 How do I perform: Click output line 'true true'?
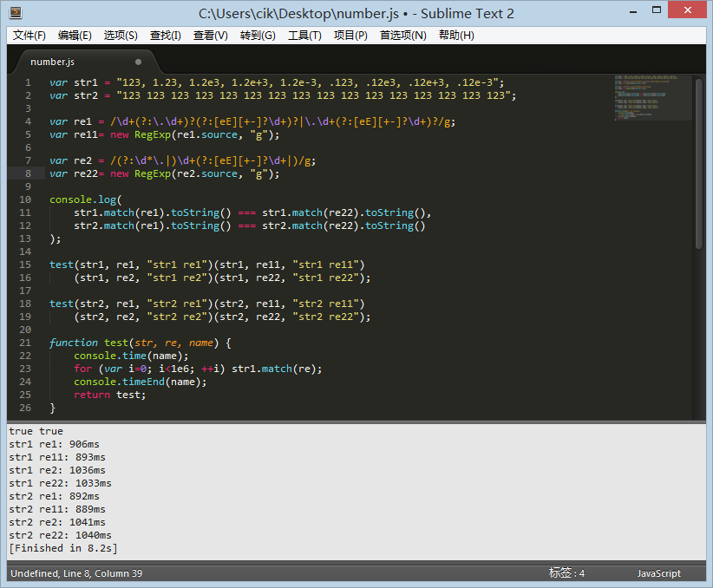click(x=36, y=431)
